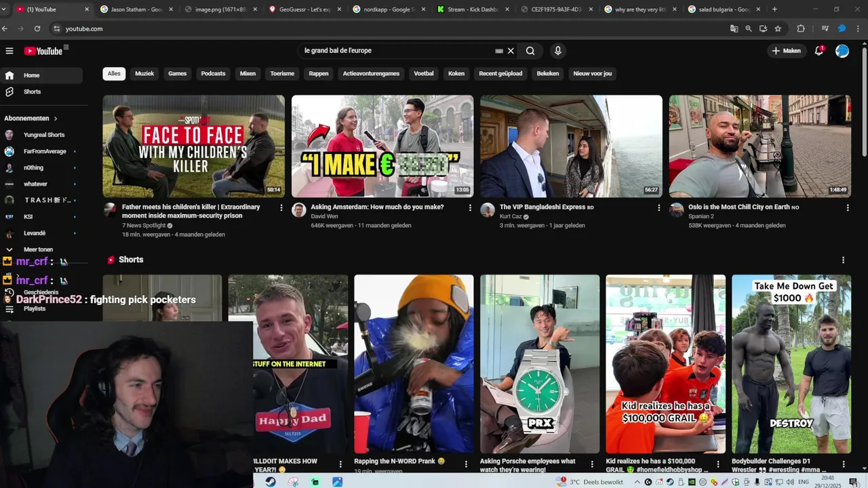The image size is (868, 488).
Task: Open the KSI subscription
Action: click(42, 216)
